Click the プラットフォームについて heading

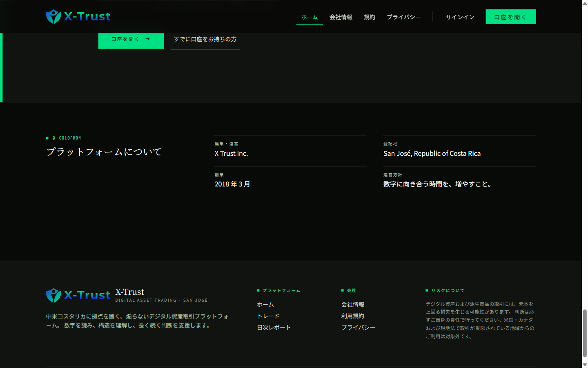click(104, 152)
